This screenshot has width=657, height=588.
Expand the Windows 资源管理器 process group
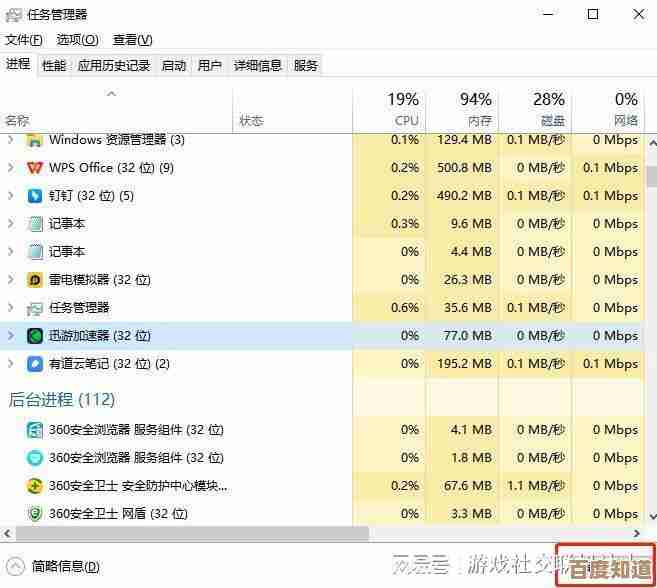(11, 140)
